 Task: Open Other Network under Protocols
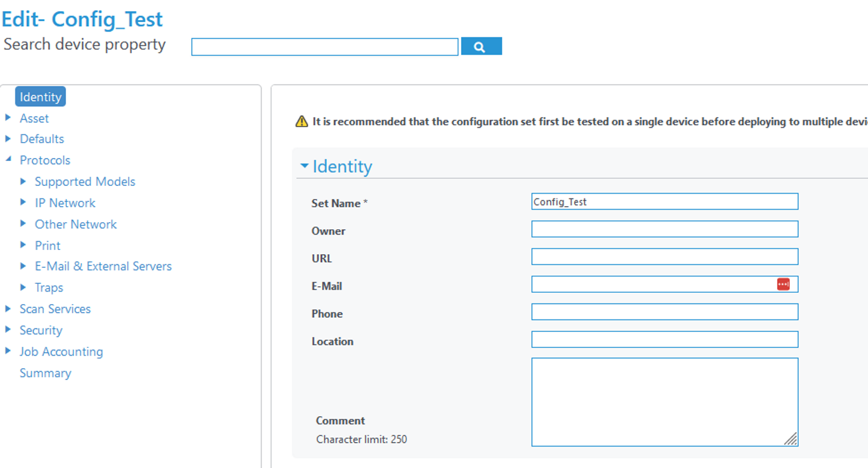[76, 224]
